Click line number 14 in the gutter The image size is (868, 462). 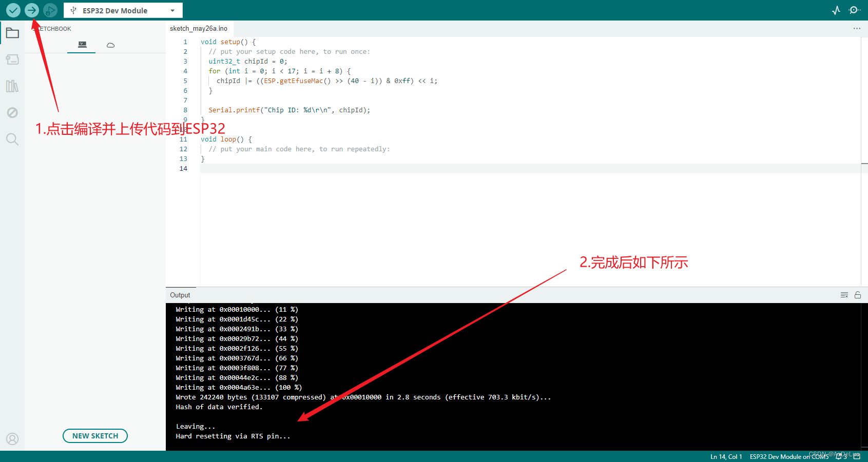(x=183, y=168)
